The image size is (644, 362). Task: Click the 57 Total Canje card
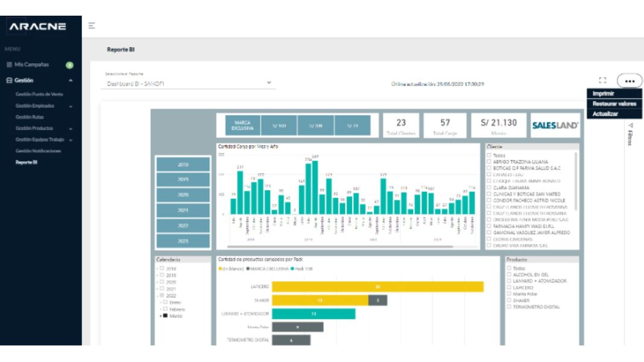click(445, 125)
